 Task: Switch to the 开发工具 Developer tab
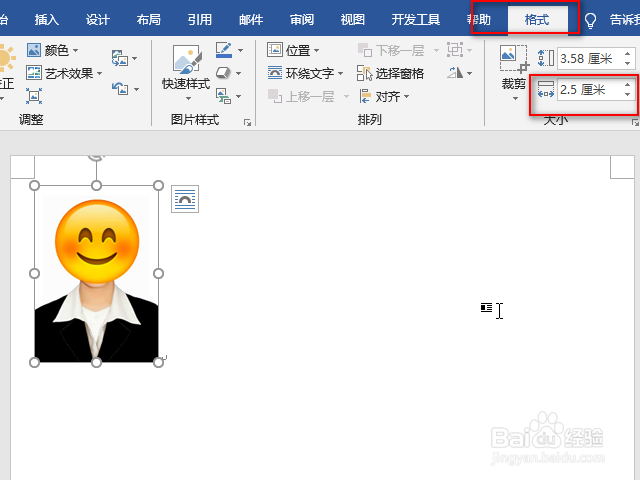pyautogui.click(x=416, y=19)
